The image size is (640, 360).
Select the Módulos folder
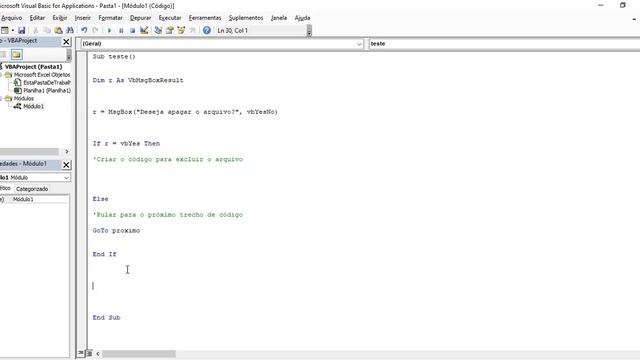point(24,98)
